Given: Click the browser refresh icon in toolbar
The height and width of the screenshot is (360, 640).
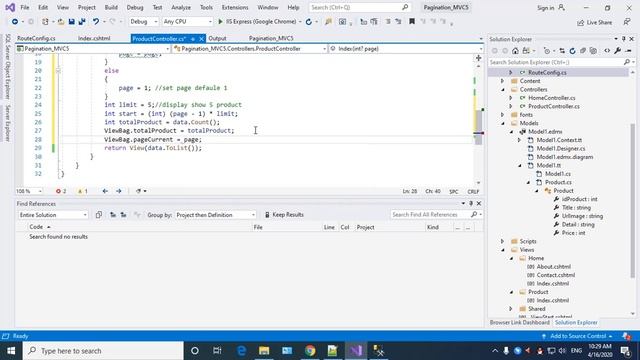Looking at the screenshot, I should tap(309, 22).
